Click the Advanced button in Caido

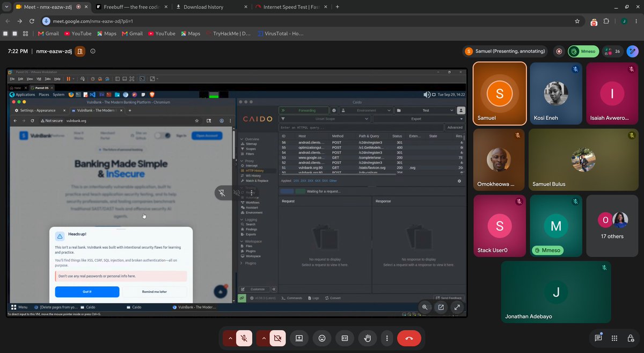pos(455,127)
